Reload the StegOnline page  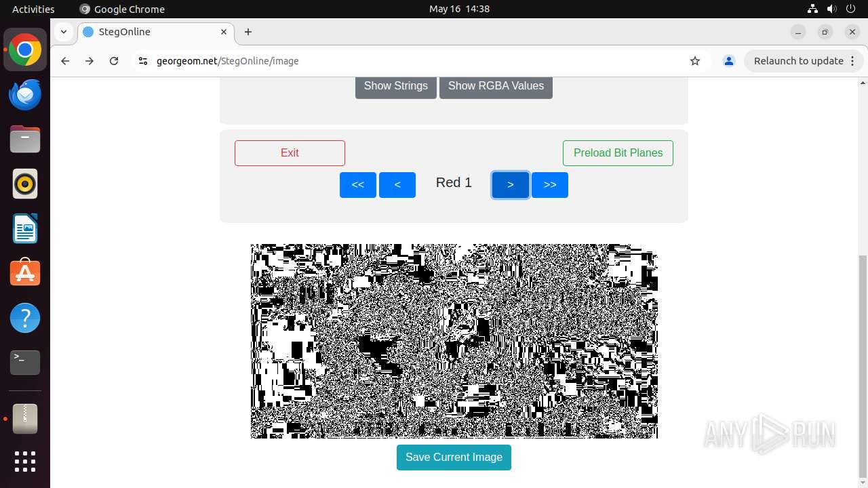point(114,61)
